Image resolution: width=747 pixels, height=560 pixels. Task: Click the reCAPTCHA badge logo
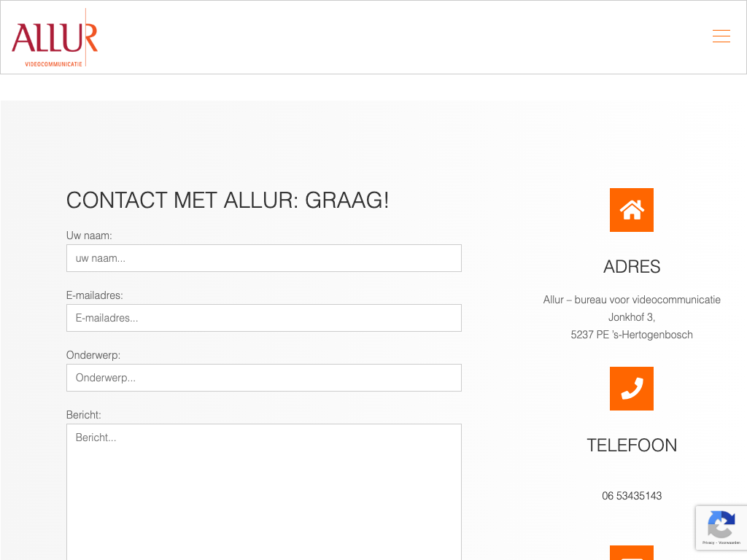pyautogui.click(x=721, y=524)
